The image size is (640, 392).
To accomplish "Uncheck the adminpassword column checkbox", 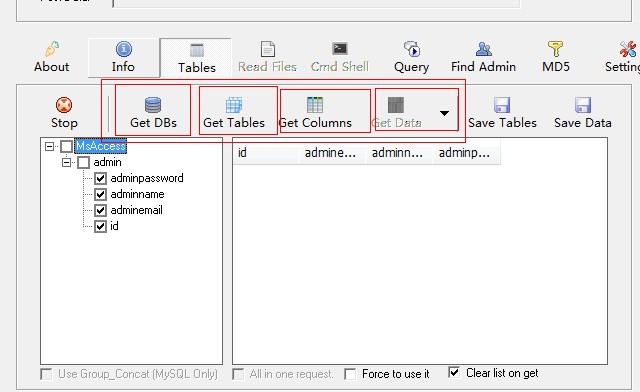I will 100,178.
